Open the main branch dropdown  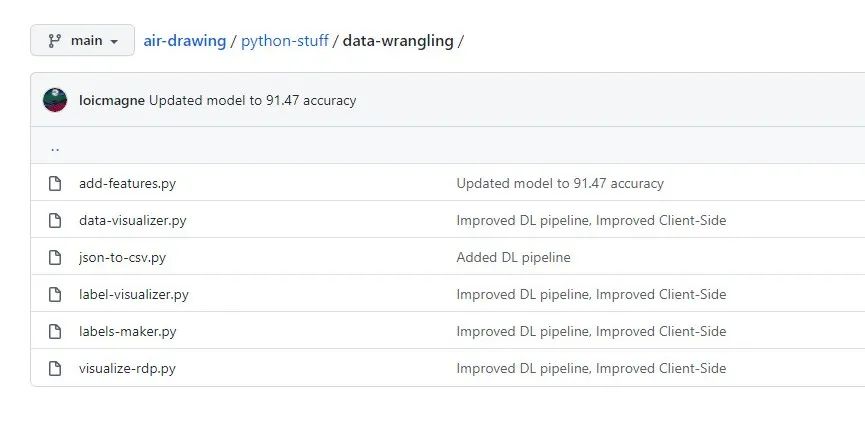coord(82,40)
